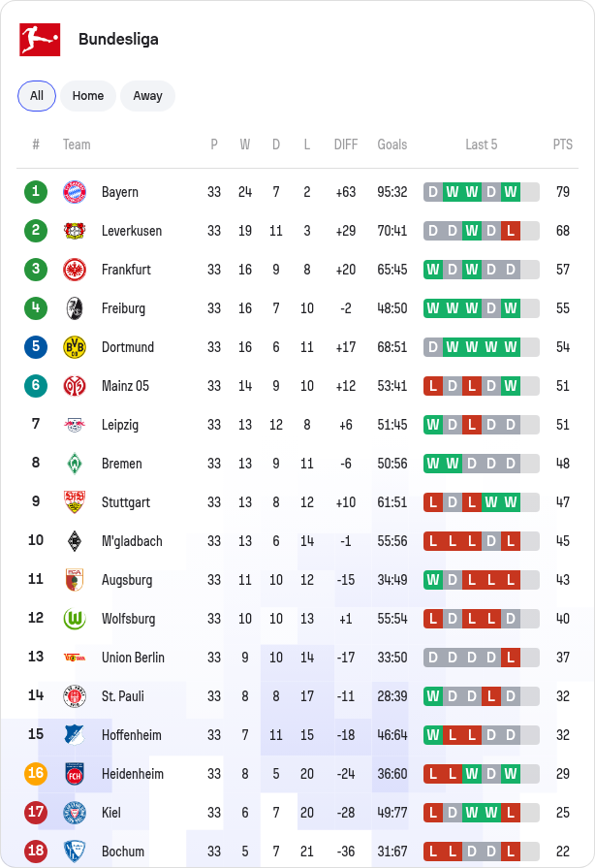Click Heidenheim's position 16 badge
Viewport: 595px width, 868px height.
(x=36, y=773)
